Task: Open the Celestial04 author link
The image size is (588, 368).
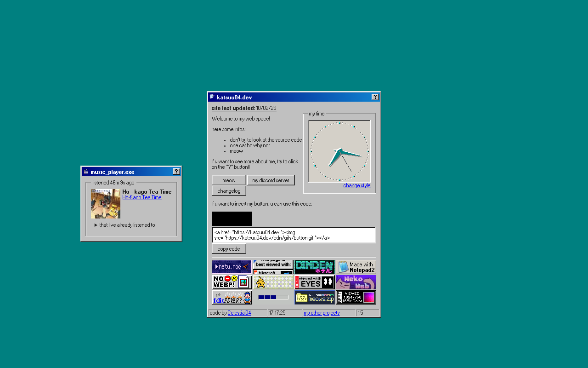Action: pyautogui.click(x=239, y=313)
